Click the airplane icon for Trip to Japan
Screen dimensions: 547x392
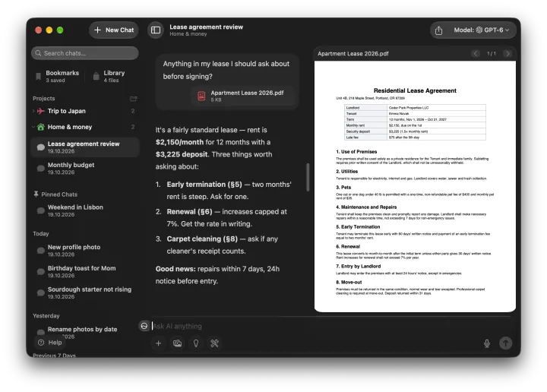[41, 111]
